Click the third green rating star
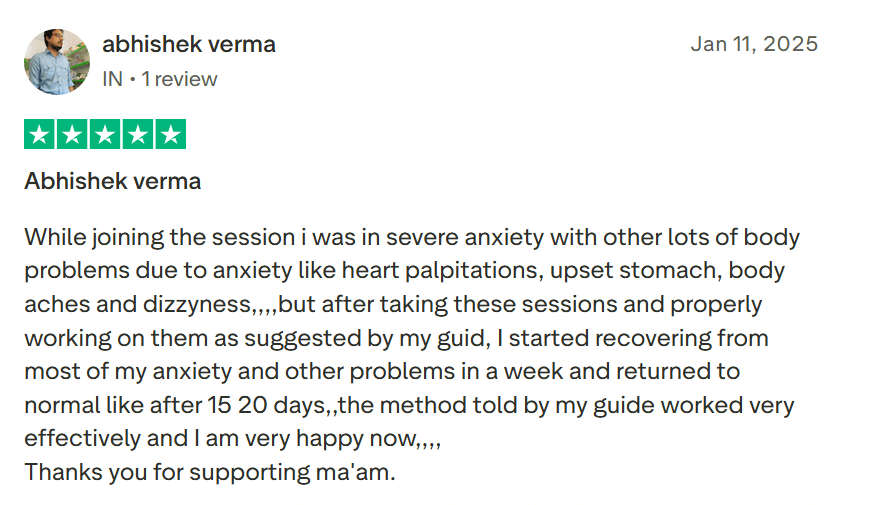 [x=105, y=134]
